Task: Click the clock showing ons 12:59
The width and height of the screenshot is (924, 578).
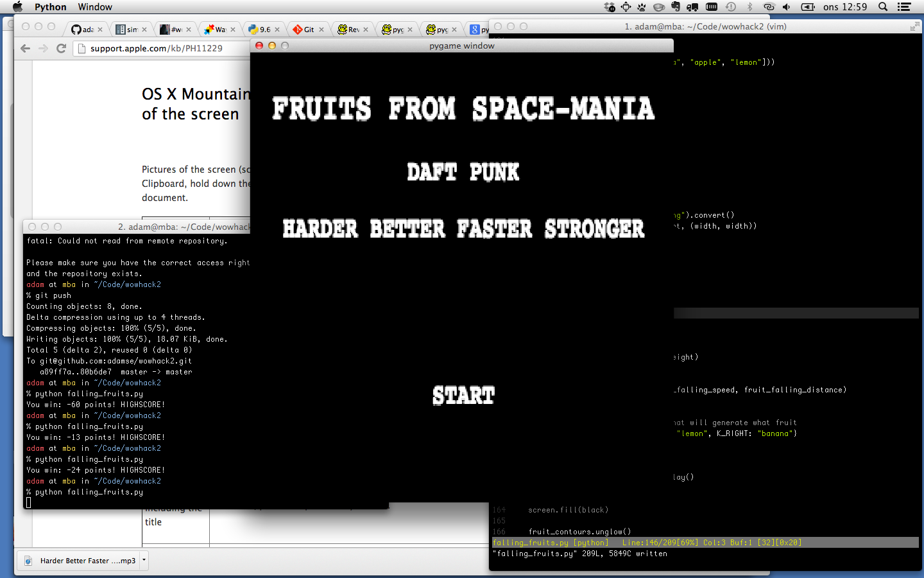Action: point(845,7)
